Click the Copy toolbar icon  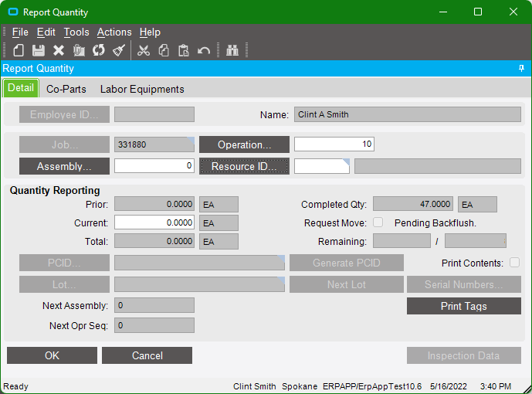click(x=164, y=50)
